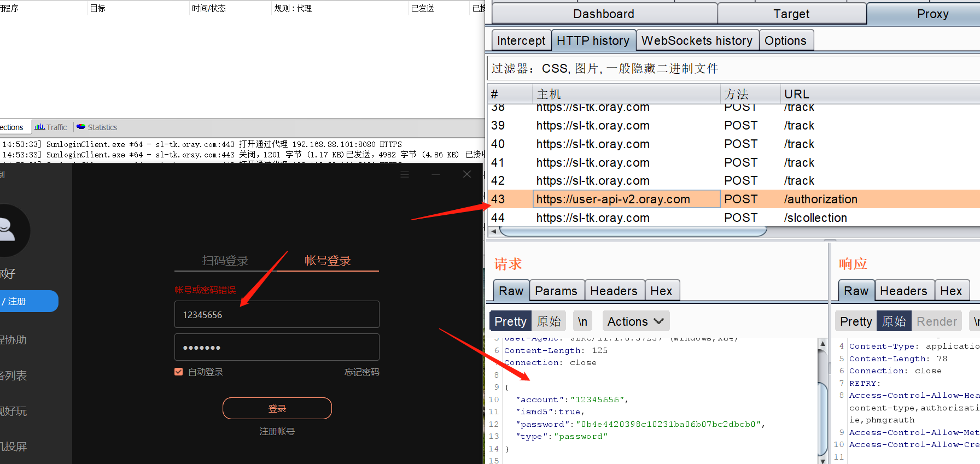Open the Traffic tab with chart icon
The image size is (980, 464).
[51, 127]
